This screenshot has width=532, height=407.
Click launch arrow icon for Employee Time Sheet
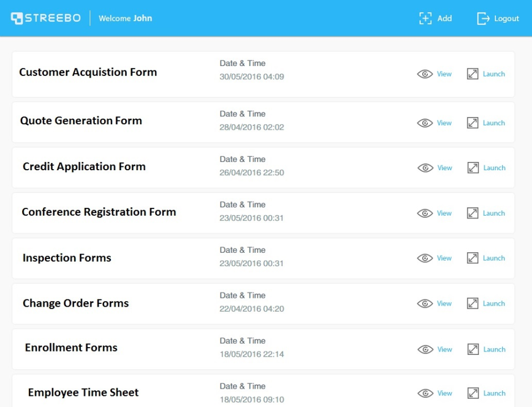tap(473, 393)
